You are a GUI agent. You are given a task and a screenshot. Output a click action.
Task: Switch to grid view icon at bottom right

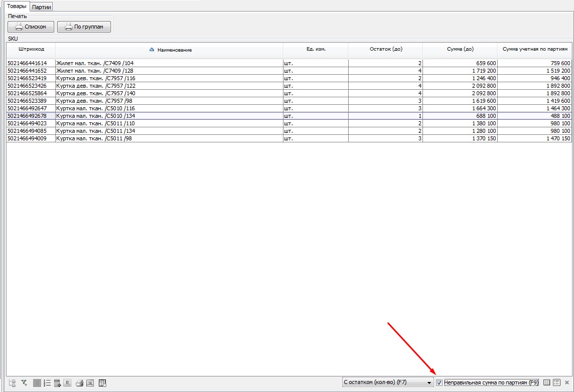[547, 382]
